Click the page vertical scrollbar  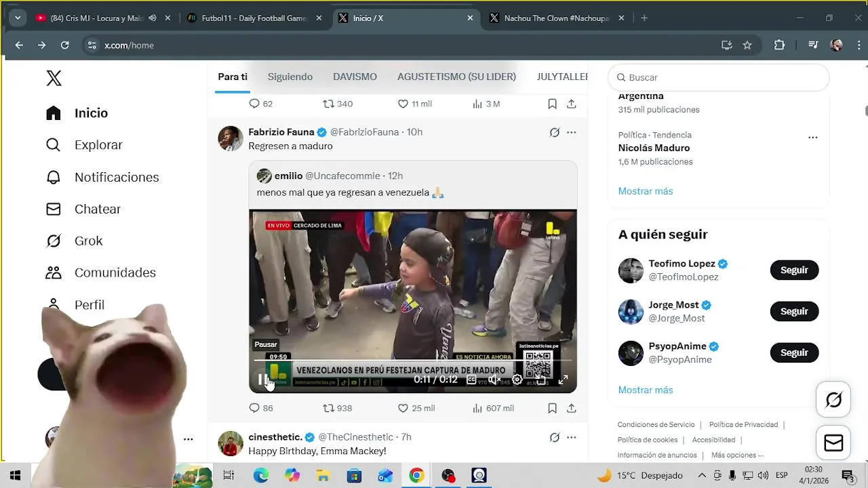[865, 110]
